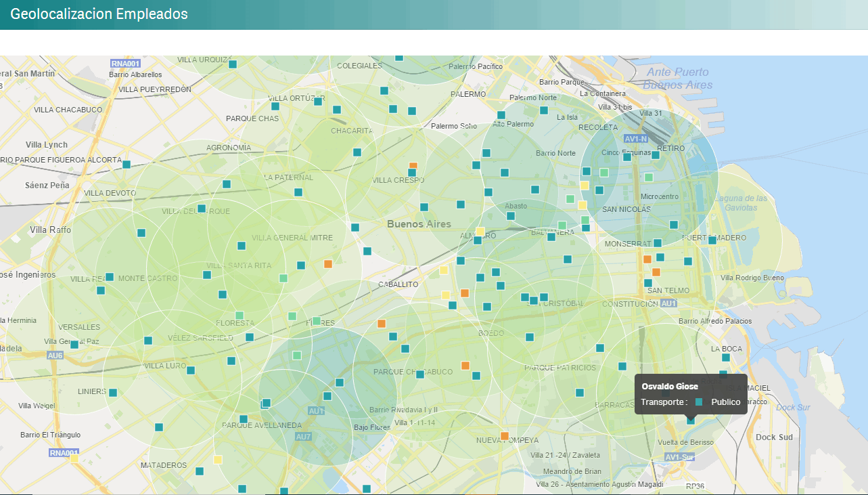This screenshot has width=868, height=495.
Task: Select the orange marker above San Telmo
Action: [x=656, y=272]
